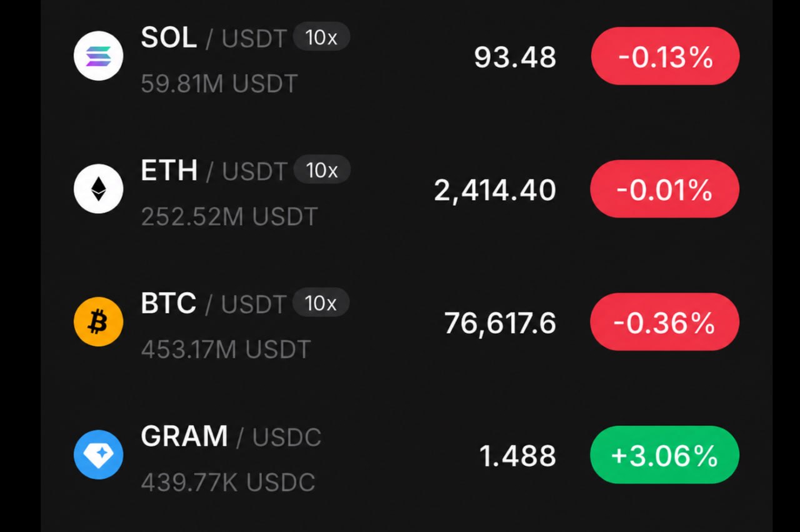Tap the Solana coin icon

[98, 56]
